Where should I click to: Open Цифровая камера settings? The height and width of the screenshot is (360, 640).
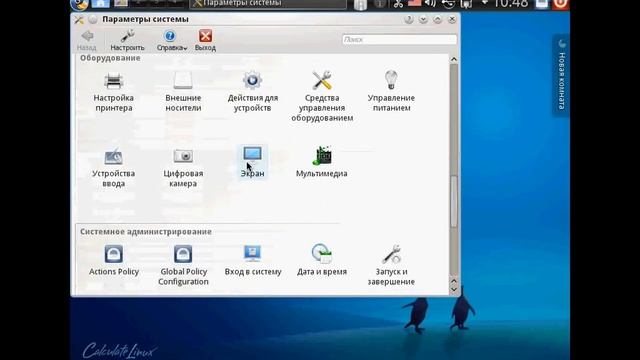click(x=183, y=168)
